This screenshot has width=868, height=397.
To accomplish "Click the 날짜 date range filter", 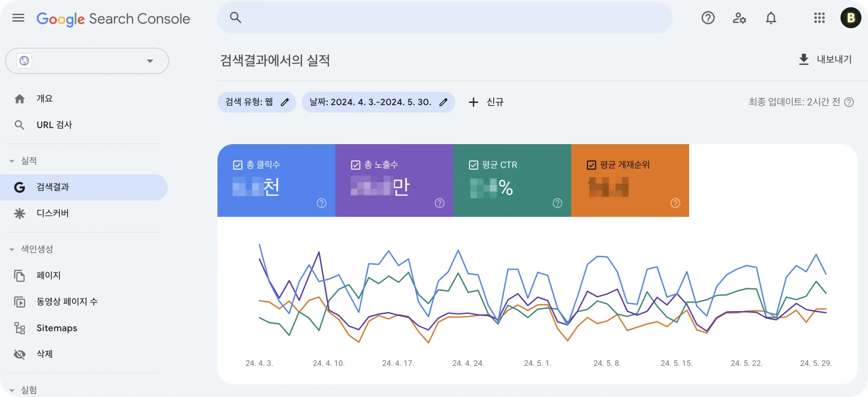I will [x=380, y=101].
